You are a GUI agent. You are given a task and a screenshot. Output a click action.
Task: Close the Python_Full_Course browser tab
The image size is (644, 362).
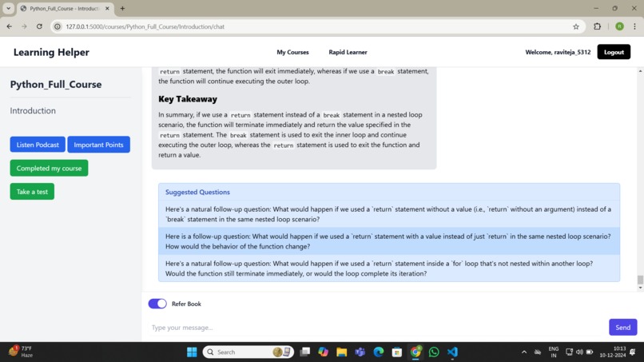pyautogui.click(x=107, y=8)
